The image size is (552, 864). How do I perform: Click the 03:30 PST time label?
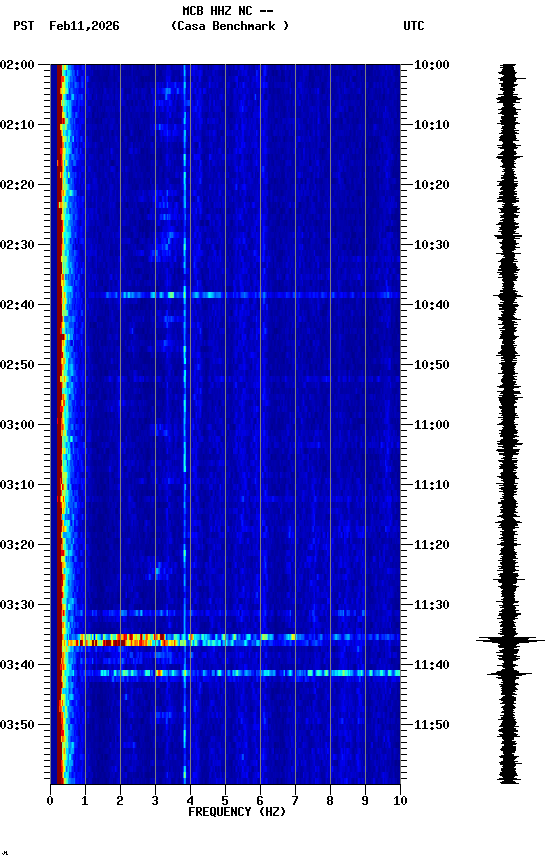[17, 606]
